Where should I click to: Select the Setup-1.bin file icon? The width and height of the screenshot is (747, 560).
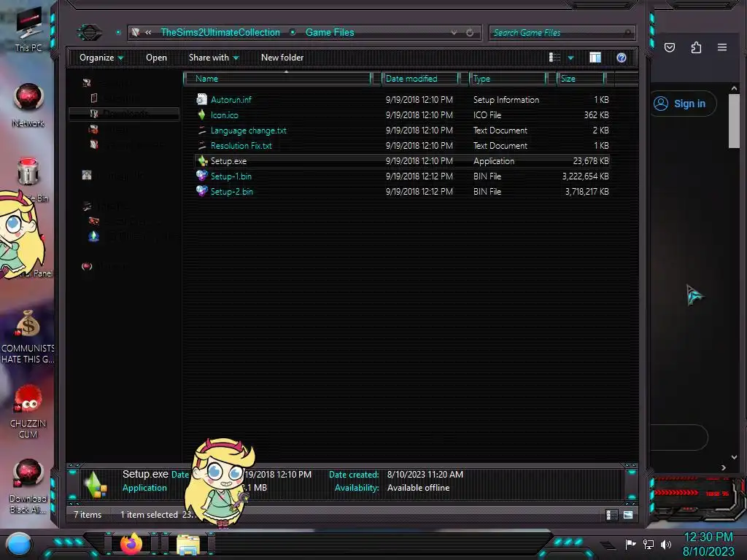[202, 176]
